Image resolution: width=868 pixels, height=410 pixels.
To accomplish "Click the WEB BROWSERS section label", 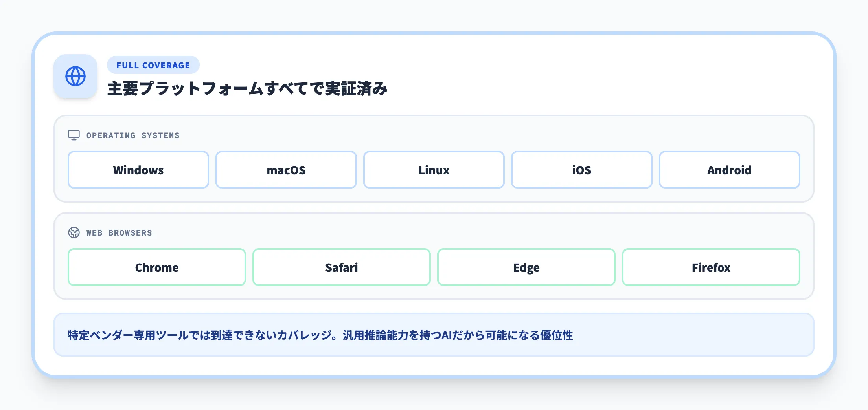I will coord(119,232).
